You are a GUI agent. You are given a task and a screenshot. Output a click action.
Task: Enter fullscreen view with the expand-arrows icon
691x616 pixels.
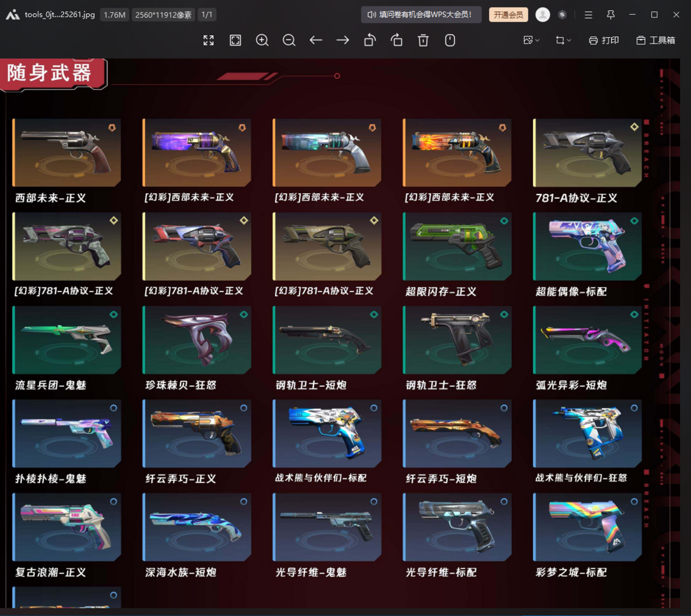209,40
